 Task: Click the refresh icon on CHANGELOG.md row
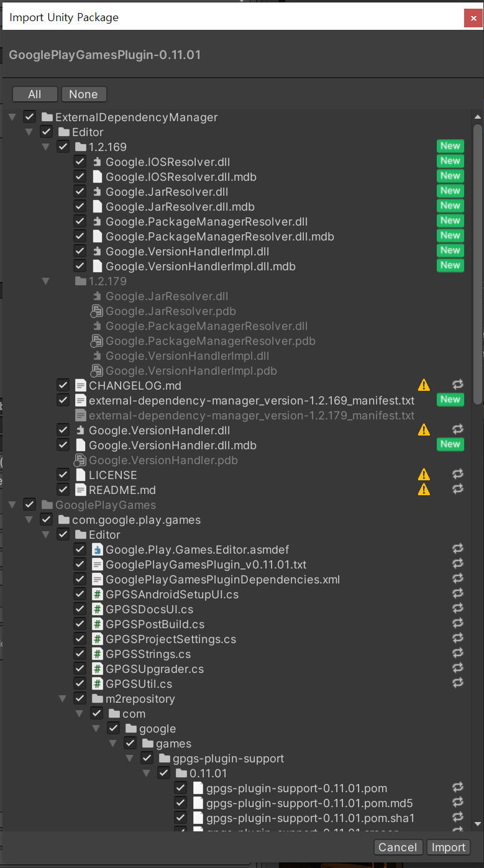(x=458, y=385)
